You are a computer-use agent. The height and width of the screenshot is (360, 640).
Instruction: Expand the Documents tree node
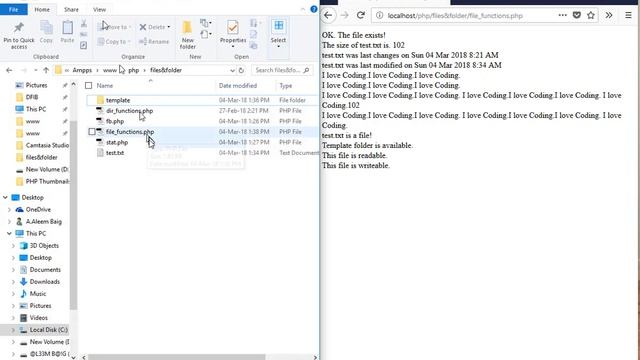point(13,270)
